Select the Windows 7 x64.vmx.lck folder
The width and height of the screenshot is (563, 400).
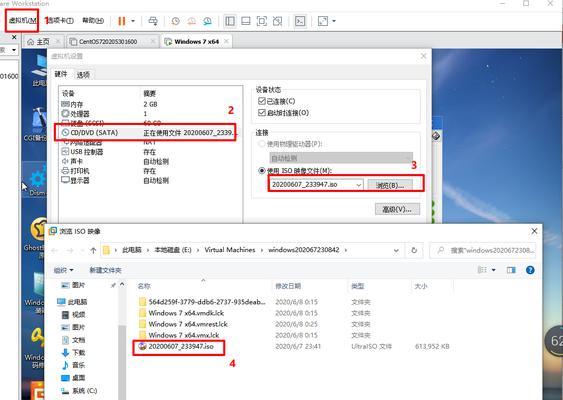click(x=180, y=335)
